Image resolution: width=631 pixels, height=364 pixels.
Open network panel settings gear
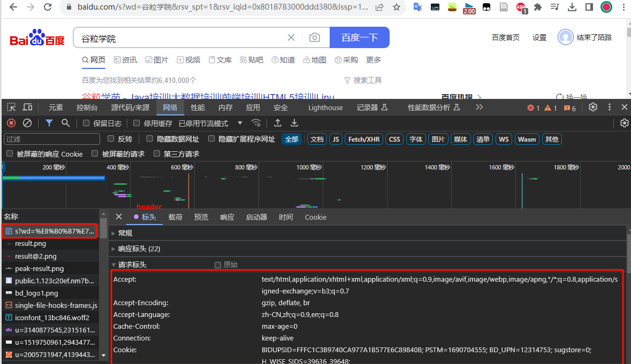tap(624, 123)
